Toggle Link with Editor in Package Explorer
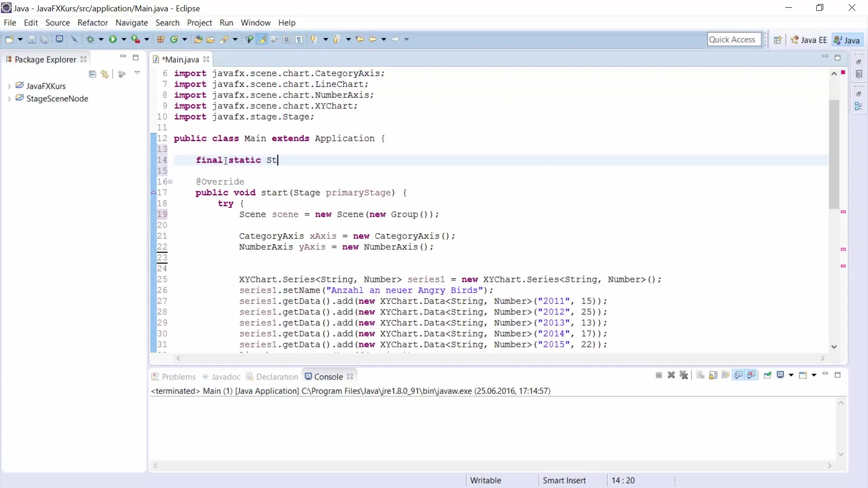The width and height of the screenshot is (868, 488). (x=105, y=74)
